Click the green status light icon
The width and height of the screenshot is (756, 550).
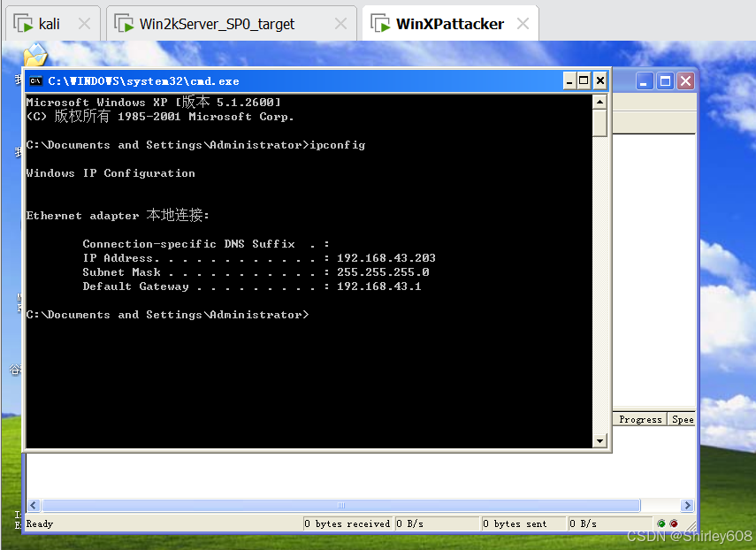pos(661,523)
